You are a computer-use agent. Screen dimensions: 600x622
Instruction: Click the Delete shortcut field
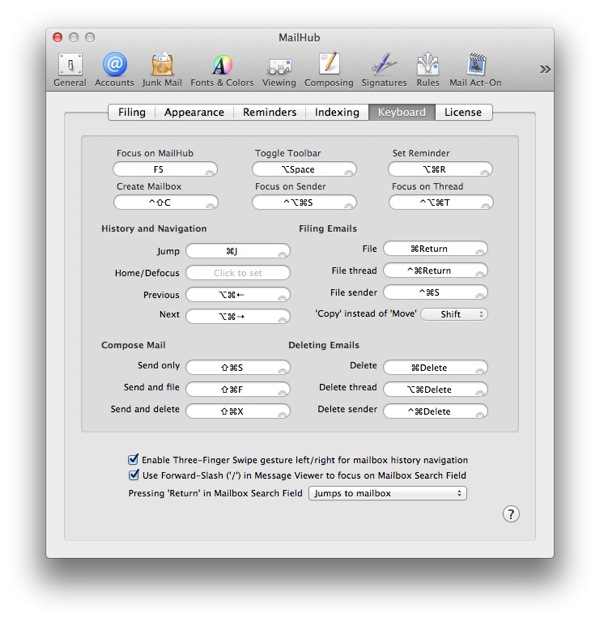[x=435, y=367]
